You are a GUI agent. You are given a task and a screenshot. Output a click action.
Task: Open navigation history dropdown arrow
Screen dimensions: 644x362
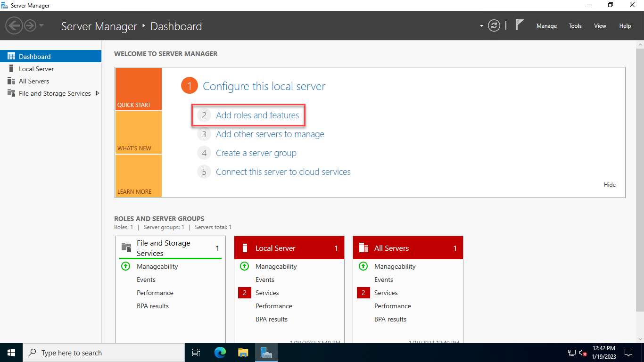pyautogui.click(x=41, y=25)
